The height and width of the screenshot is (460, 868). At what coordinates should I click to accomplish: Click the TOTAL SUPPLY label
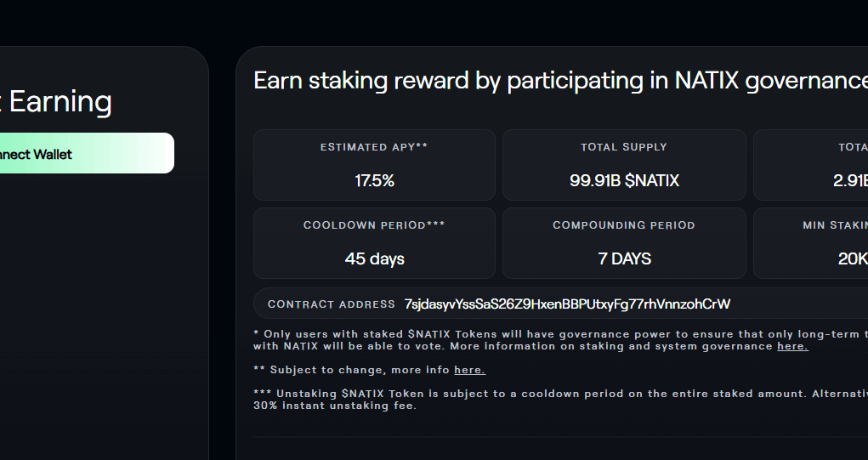pyautogui.click(x=624, y=147)
